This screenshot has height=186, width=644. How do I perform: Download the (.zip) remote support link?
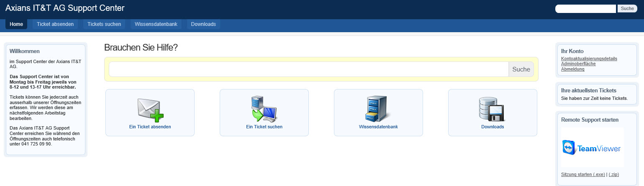[614, 174]
